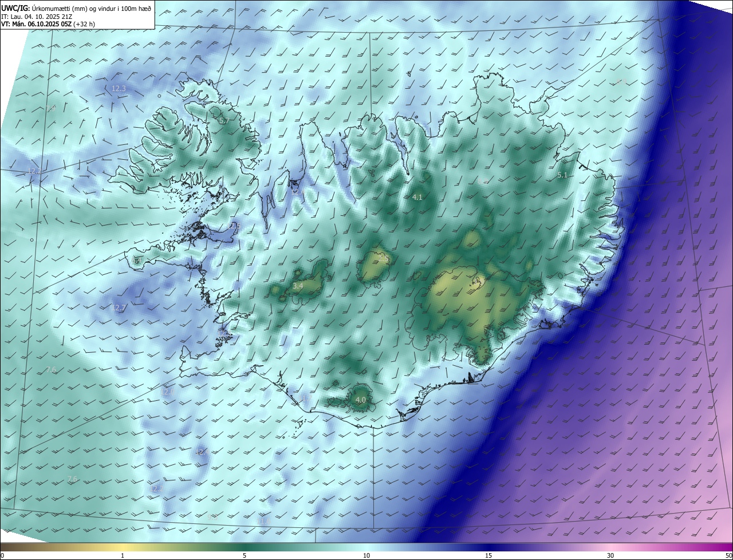Screen dimensions: 733x560
Task: Click the '5.7' value label in the Westfjords
Action: coord(223,121)
